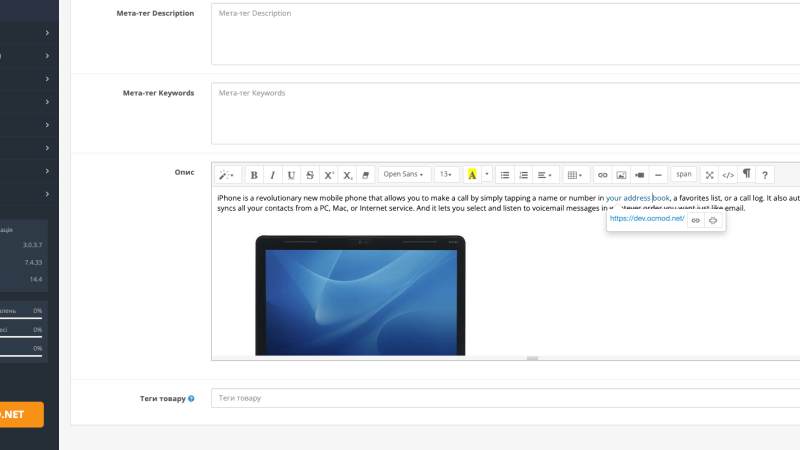The height and width of the screenshot is (450, 800).
Task: Click the span toolbar button
Action: point(684,174)
